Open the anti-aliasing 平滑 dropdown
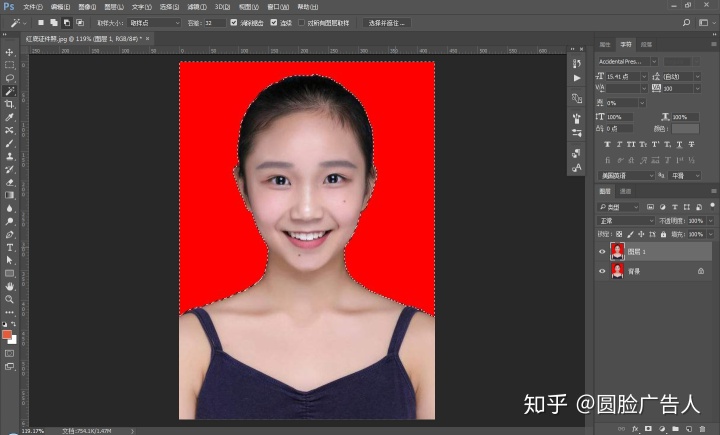 (x=684, y=175)
